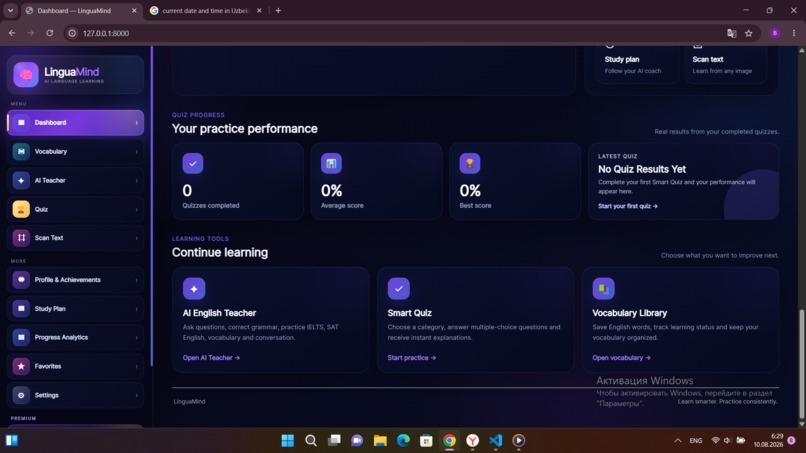Image resolution: width=806 pixels, height=453 pixels.
Task: Expand the Scan Text menu chevron
Action: [137, 238]
